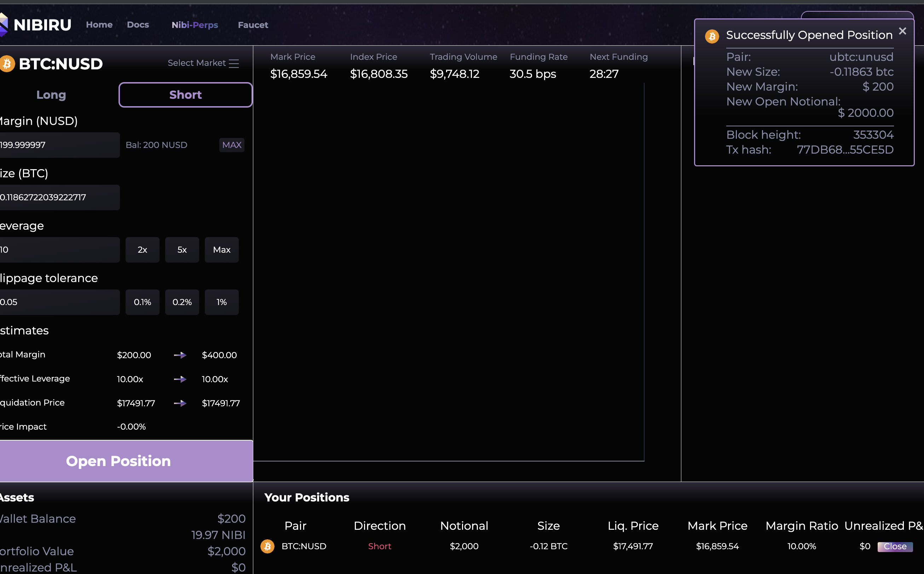
Task: Click the Bitcoin icon in the notification
Action: point(712,36)
